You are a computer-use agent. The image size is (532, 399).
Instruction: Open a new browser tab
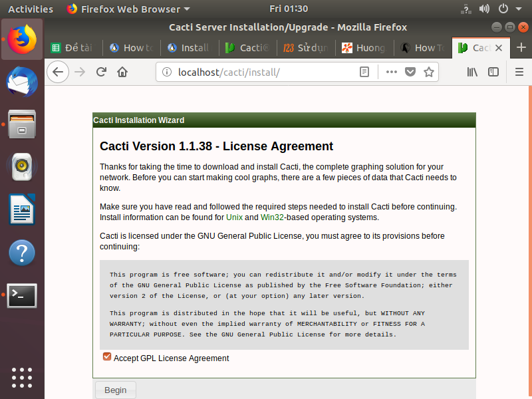[x=521, y=47]
